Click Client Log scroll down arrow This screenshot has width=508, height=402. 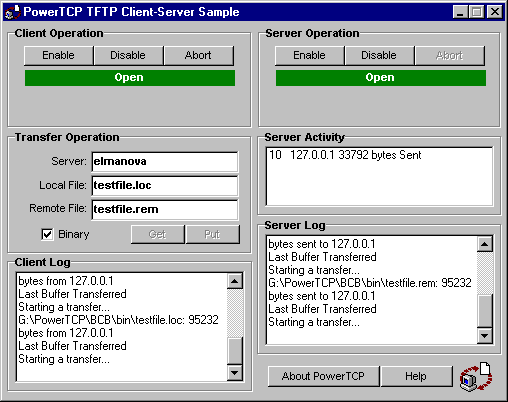pyautogui.click(x=235, y=373)
